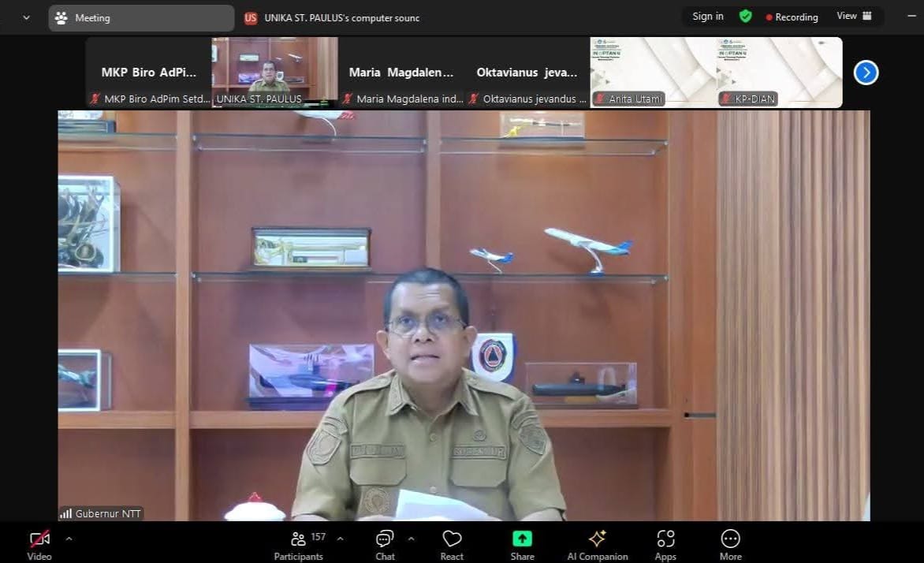Show next participants with blue arrow
The height and width of the screenshot is (563, 924).
[x=866, y=73]
